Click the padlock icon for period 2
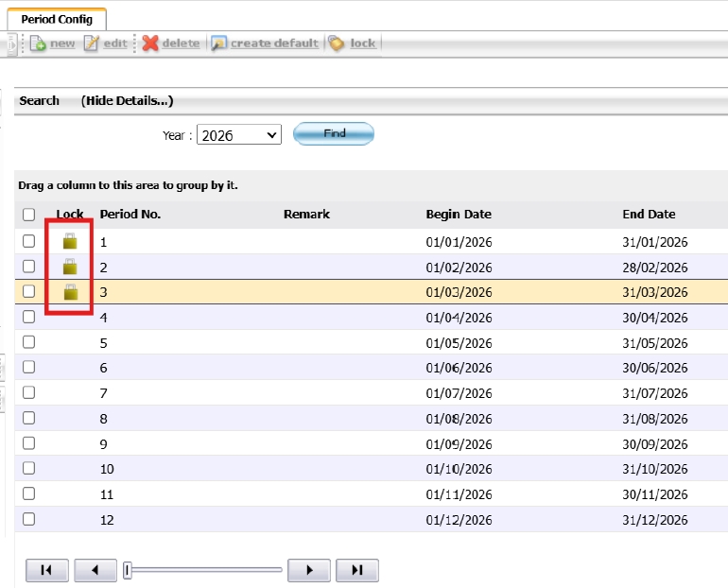The width and height of the screenshot is (728, 588). (x=69, y=268)
